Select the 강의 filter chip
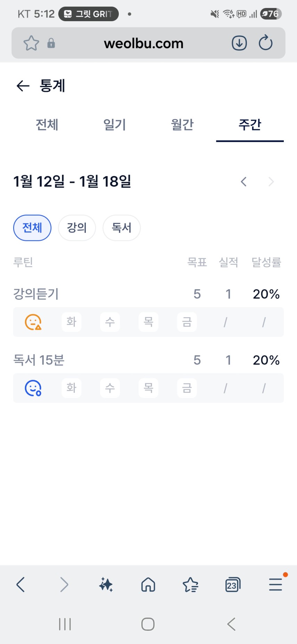Screen dimensions: 297x644 pos(77,228)
